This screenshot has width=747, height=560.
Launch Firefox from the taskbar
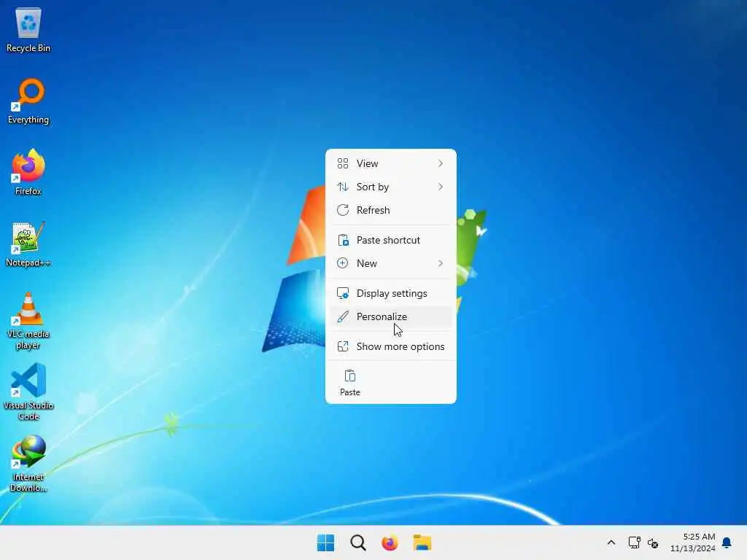[390, 542]
